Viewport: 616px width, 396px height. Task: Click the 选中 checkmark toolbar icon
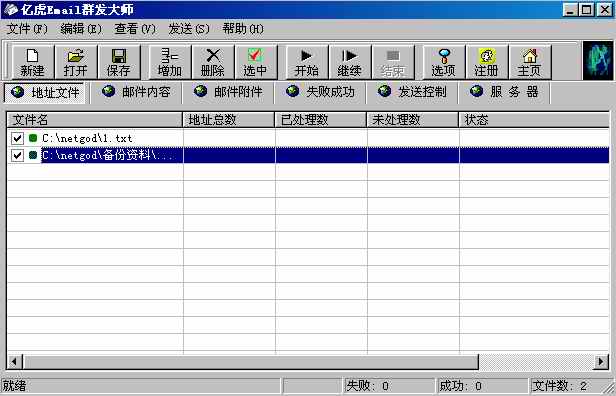[x=256, y=62]
